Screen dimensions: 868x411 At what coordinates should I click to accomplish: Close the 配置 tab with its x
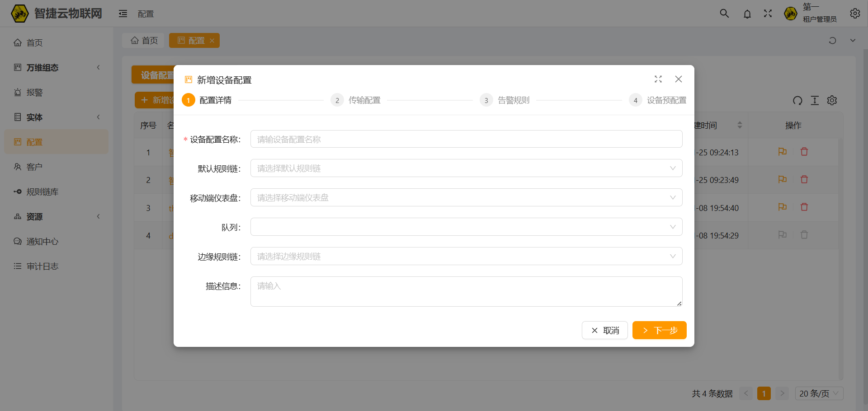pyautogui.click(x=212, y=41)
